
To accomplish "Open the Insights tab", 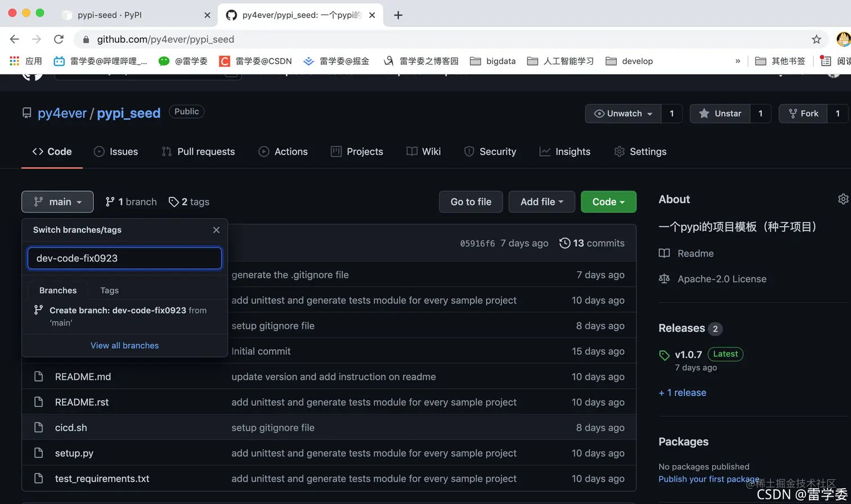I will click(x=565, y=151).
